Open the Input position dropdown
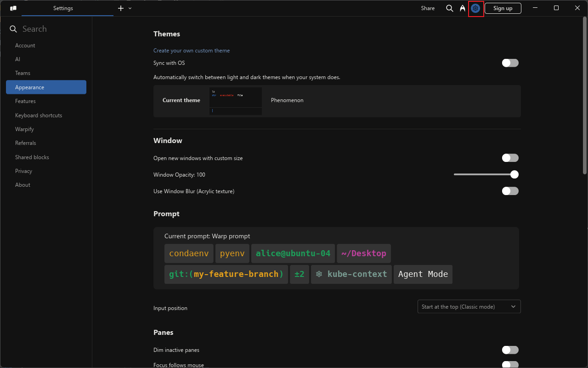The height and width of the screenshot is (368, 588). pyautogui.click(x=469, y=307)
